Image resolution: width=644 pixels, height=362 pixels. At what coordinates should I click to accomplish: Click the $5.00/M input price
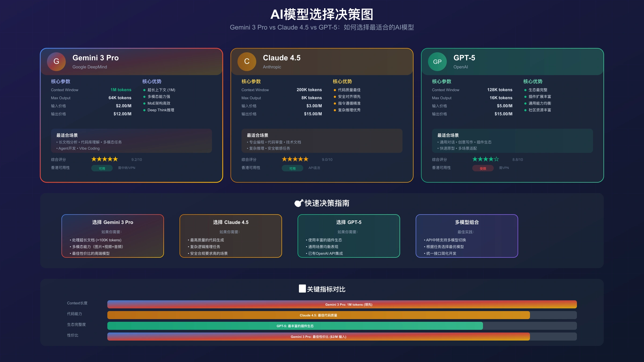coord(505,106)
